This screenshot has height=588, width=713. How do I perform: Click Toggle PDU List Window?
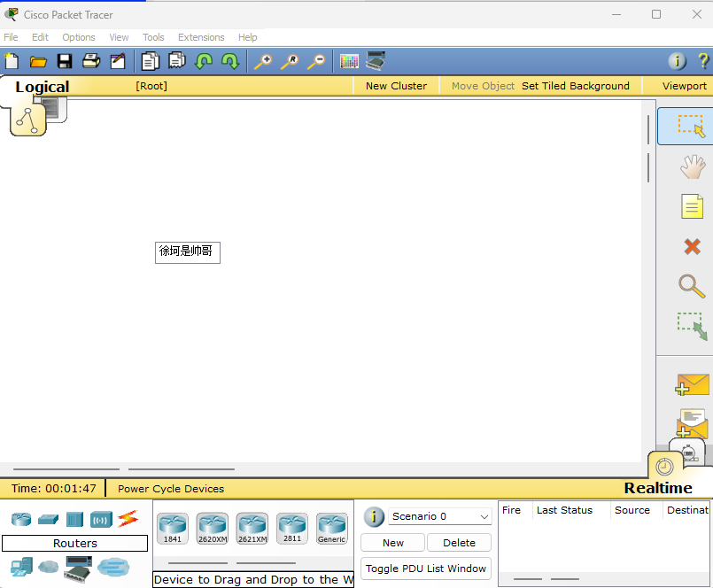[x=426, y=569]
